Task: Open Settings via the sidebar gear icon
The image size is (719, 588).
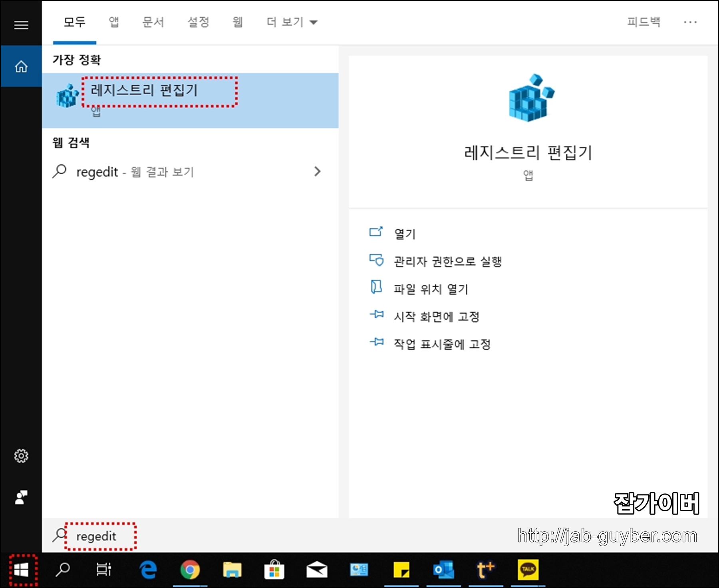Action: pyautogui.click(x=21, y=456)
